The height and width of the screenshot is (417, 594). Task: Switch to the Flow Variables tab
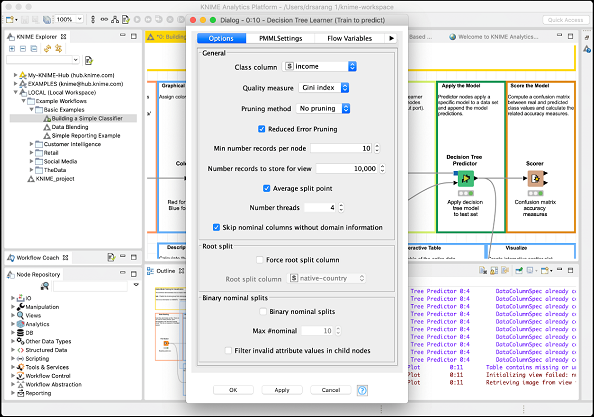click(x=349, y=38)
